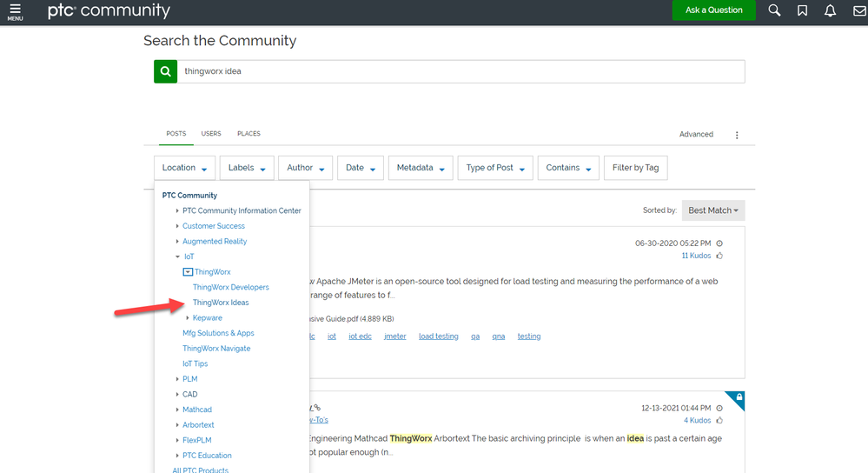The image size is (868, 473).
Task: Expand the CAD tree node arrow
Action: (177, 395)
